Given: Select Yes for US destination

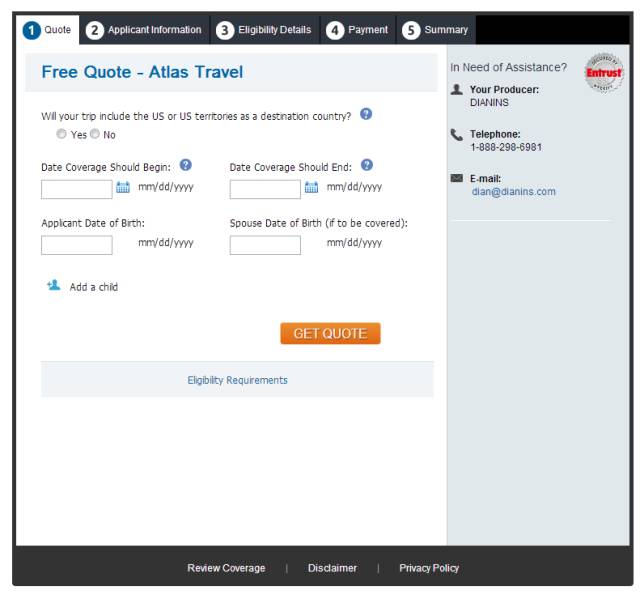Looking at the screenshot, I should pyautogui.click(x=61, y=134).
